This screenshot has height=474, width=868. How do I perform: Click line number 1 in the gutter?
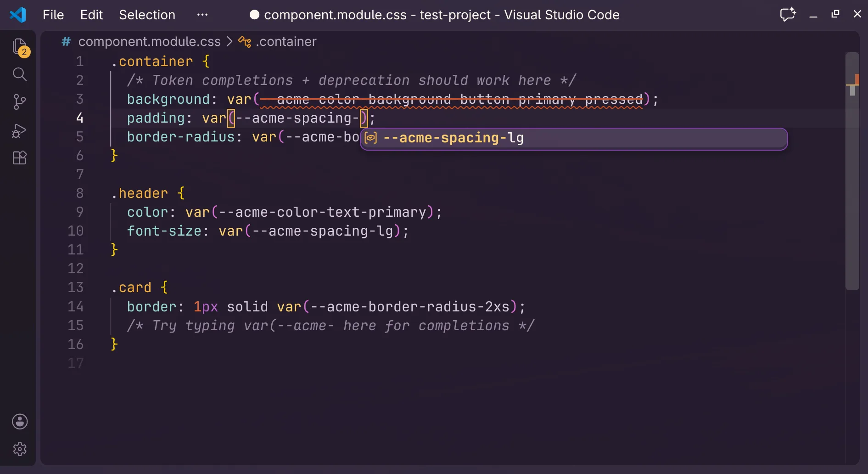point(79,62)
